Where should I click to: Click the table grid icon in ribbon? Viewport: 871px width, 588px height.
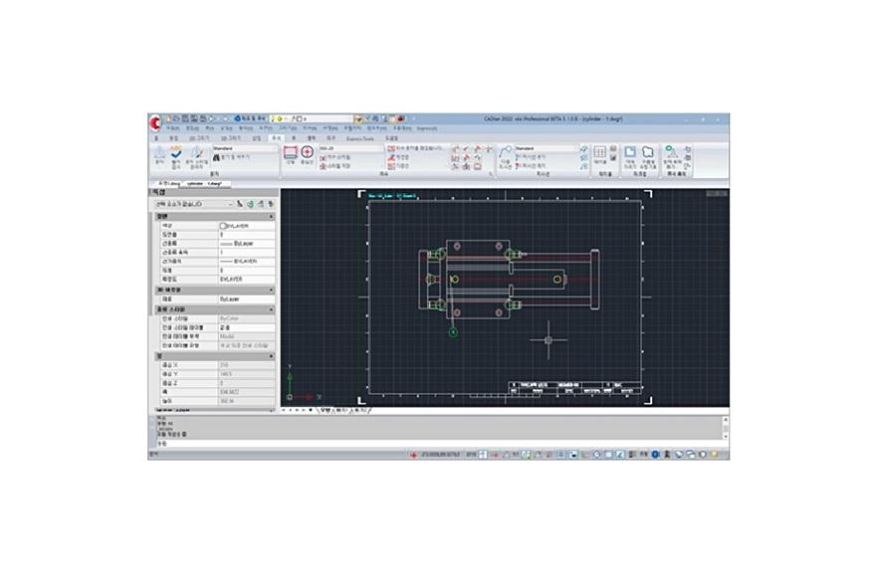(599, 152)
